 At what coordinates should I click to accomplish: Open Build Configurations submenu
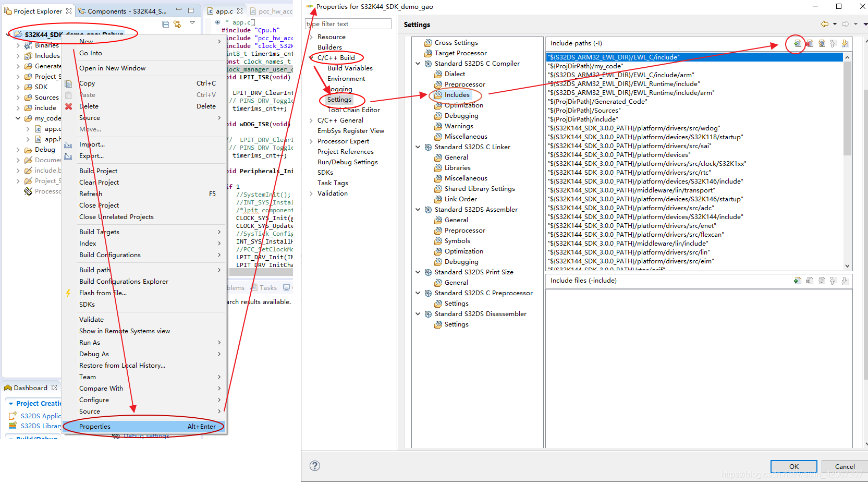(144, 255)
